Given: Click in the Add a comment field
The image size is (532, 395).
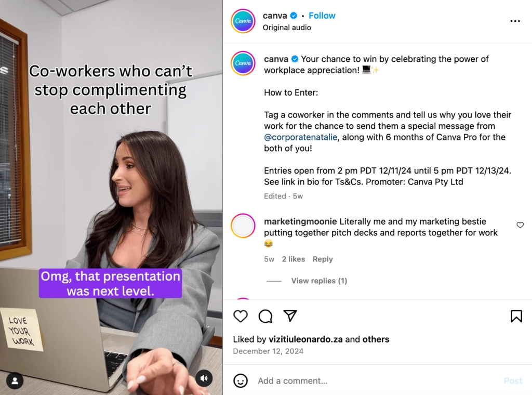Looking at the screenshot, I should 377,381.
